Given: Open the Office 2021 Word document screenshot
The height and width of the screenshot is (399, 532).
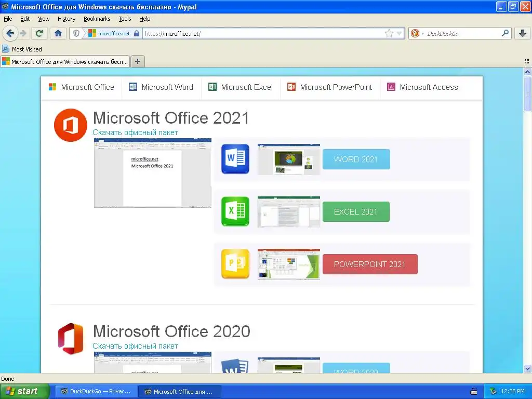Looking at the screenshot, I should pyautogui.click(x=153, y=172).
